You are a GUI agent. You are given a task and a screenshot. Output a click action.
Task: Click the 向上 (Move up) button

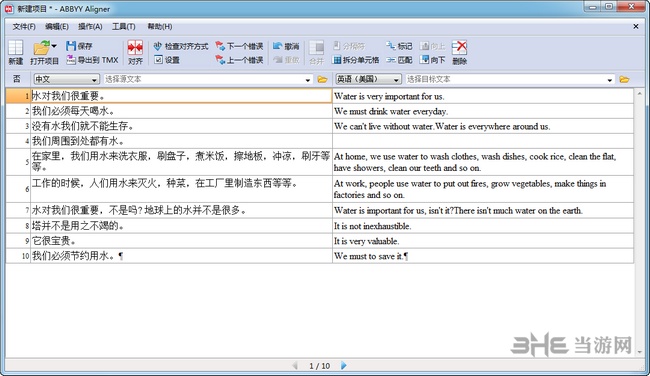pos(432,46)
